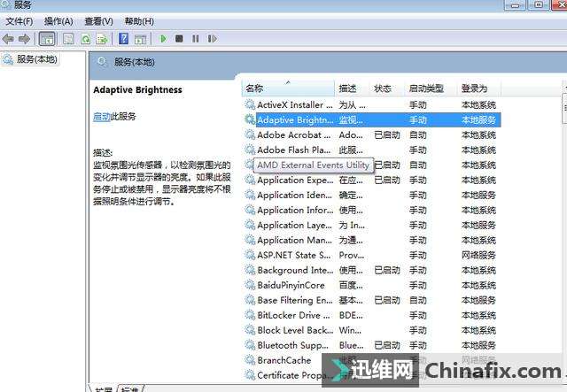Click gear icon beside Block Level Backup
The height and width of the screenshot is (392, 567).
click(x=250, y=330)
